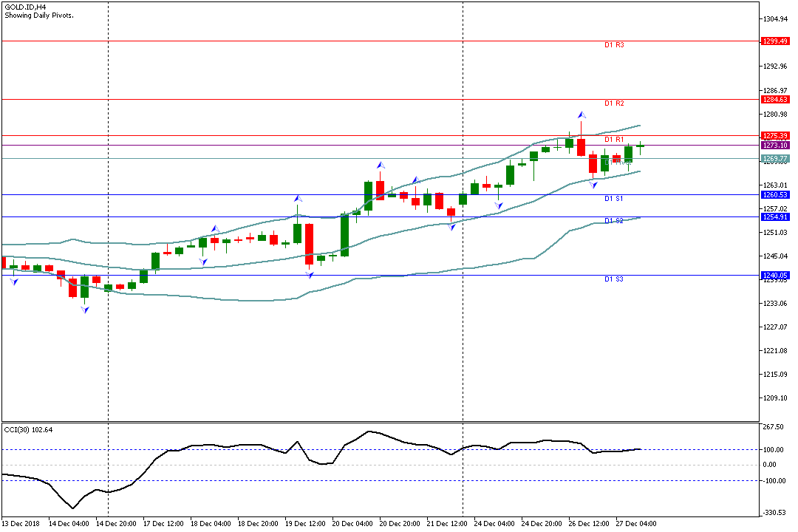Click the 1227.07 price axis value

click(x=776, y=327)
